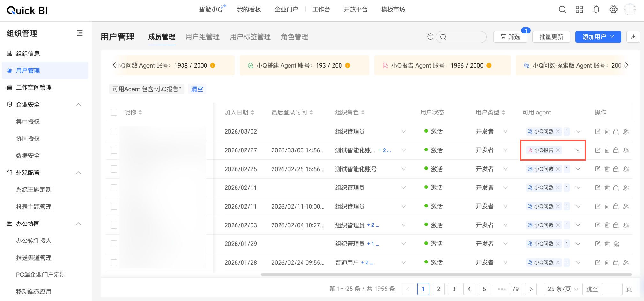This screenshot has width=644, height=301.
Task: Check the box for the 2026/03/02 row
Action: 114,132
